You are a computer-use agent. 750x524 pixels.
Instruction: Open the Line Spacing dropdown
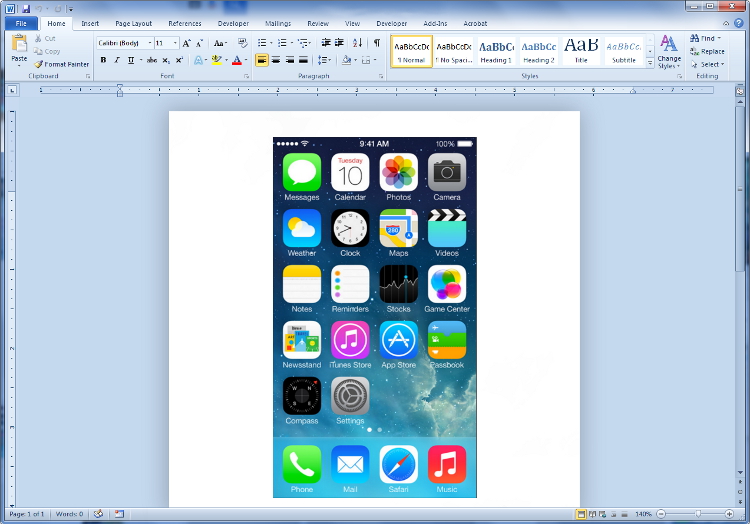(x=324, y=60)
